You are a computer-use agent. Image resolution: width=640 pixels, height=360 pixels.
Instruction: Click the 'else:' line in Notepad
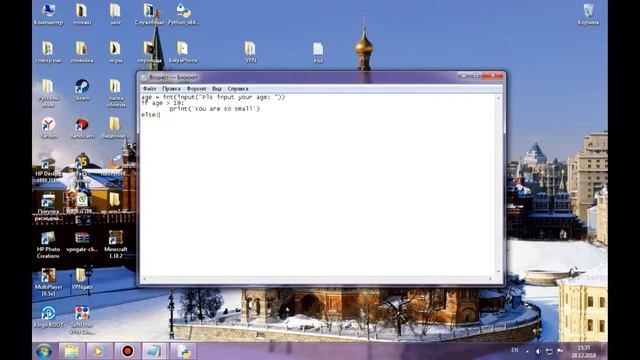(150, 115)
